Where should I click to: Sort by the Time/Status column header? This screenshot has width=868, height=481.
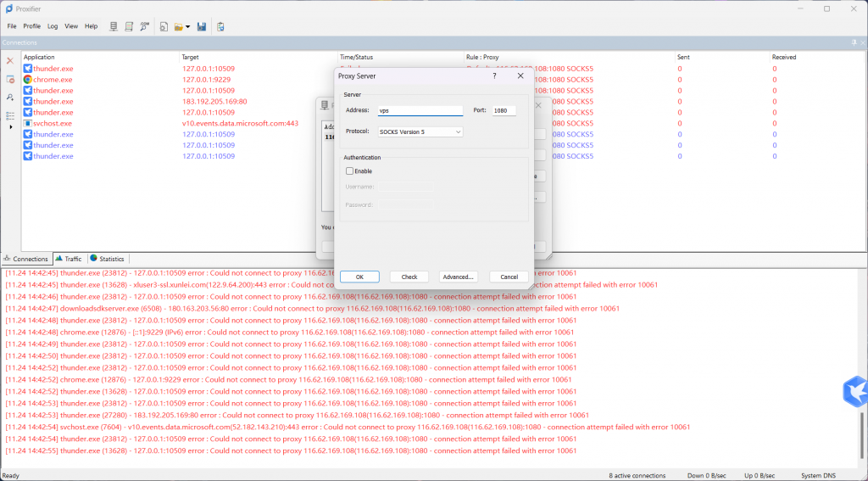pyautogui.click(x=401, y=57)
